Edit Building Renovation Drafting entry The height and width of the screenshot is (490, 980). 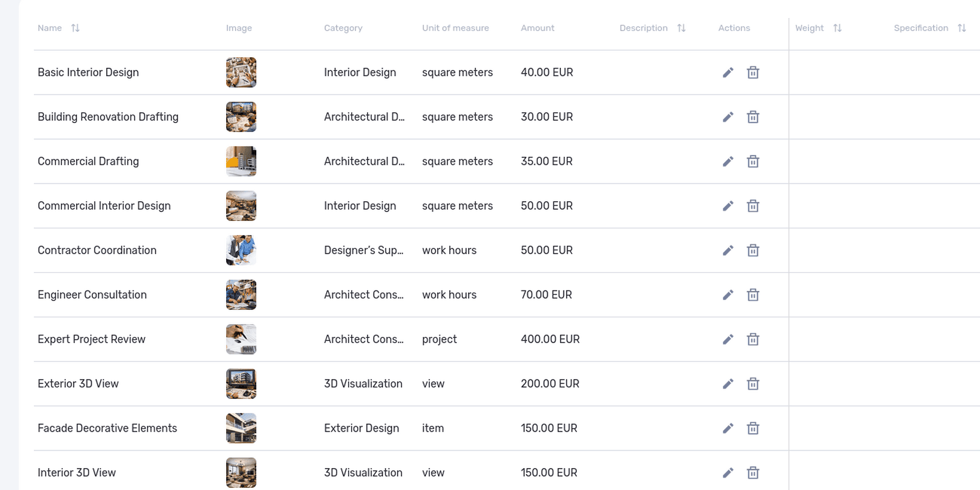(x=728, y=117)
